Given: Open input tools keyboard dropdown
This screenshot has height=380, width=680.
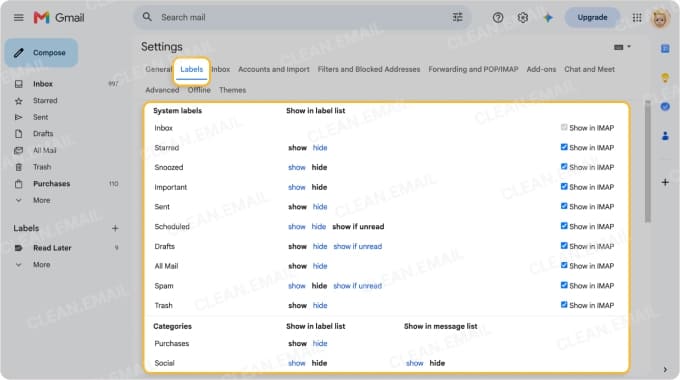Looking at the screenshot, I should (x=622, y=47).
